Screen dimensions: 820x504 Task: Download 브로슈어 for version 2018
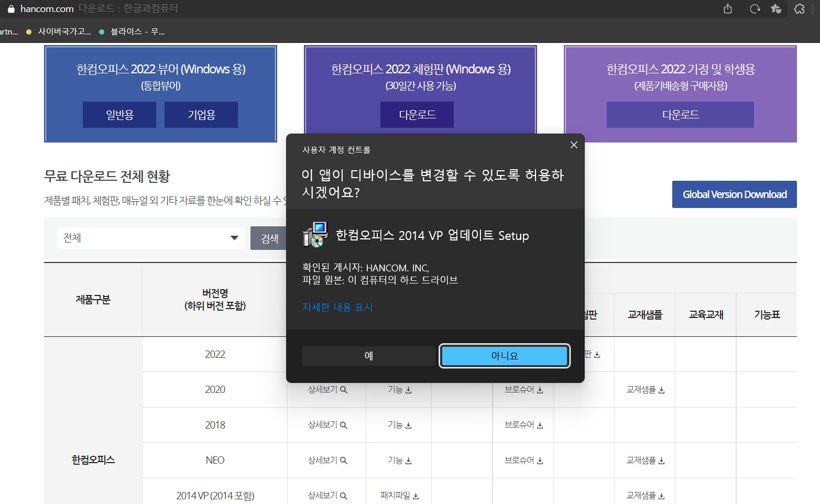[x=524, y=425]
